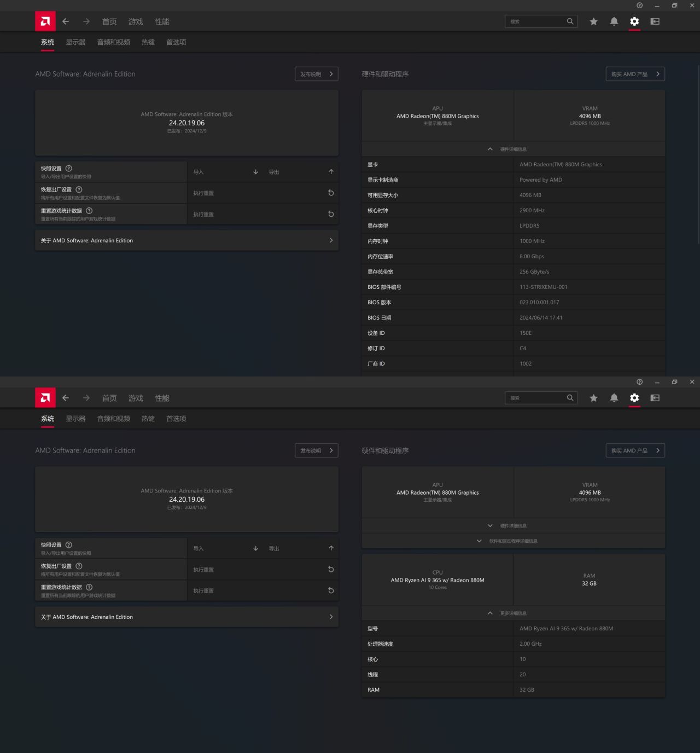The image size is (700, 753).
Task: Expand 硬件详细信息 in the lower window
Action: (513, 526)
